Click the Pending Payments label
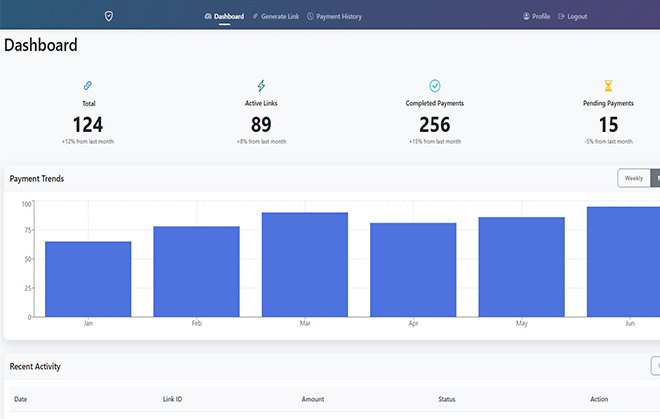Viewport: 660px width, 419px height. [608, 103]
